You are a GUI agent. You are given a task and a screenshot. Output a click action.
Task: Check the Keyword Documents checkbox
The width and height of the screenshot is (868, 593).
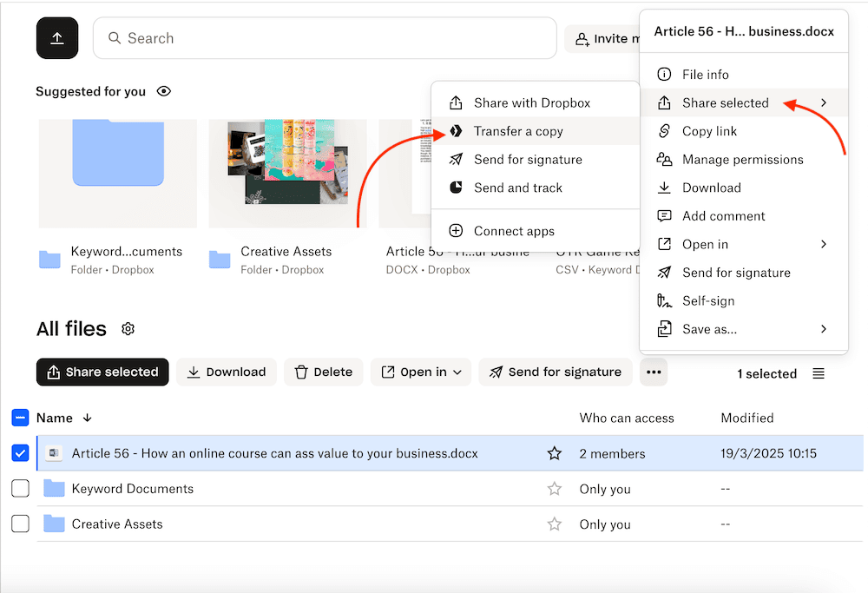pos(20,488)
